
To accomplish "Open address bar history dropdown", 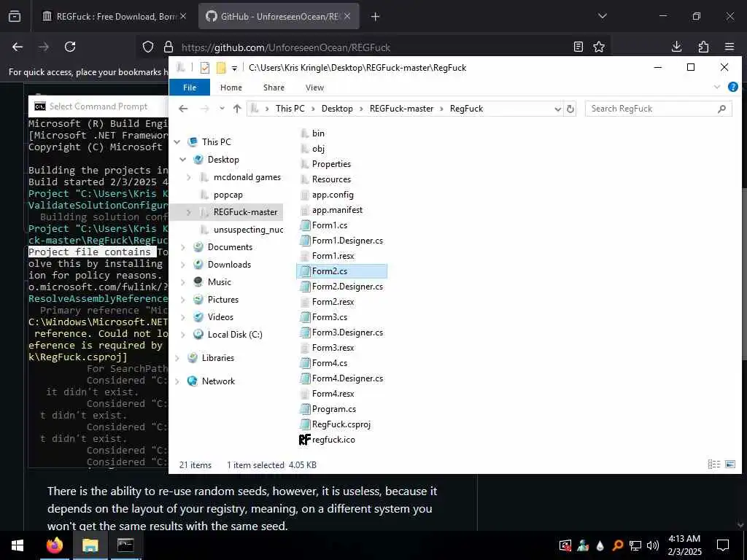I will point(558,109).
